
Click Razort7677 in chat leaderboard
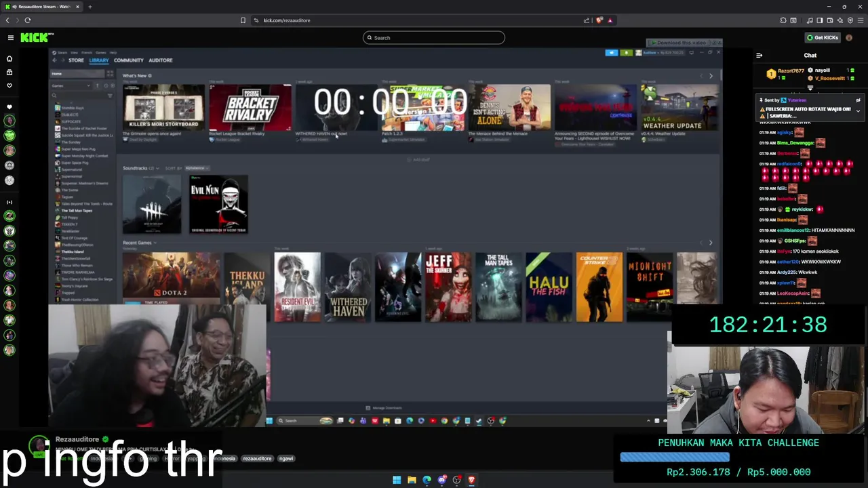tap(791, 70)
